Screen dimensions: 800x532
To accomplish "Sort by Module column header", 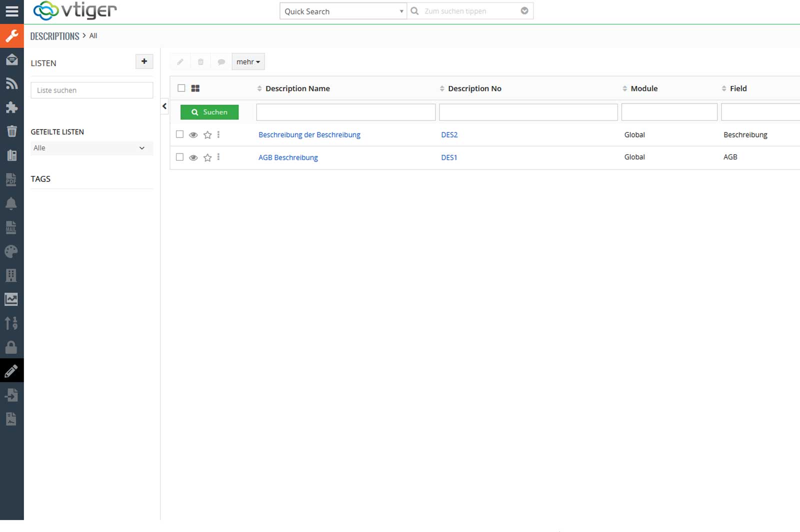I will coord(643,88).
